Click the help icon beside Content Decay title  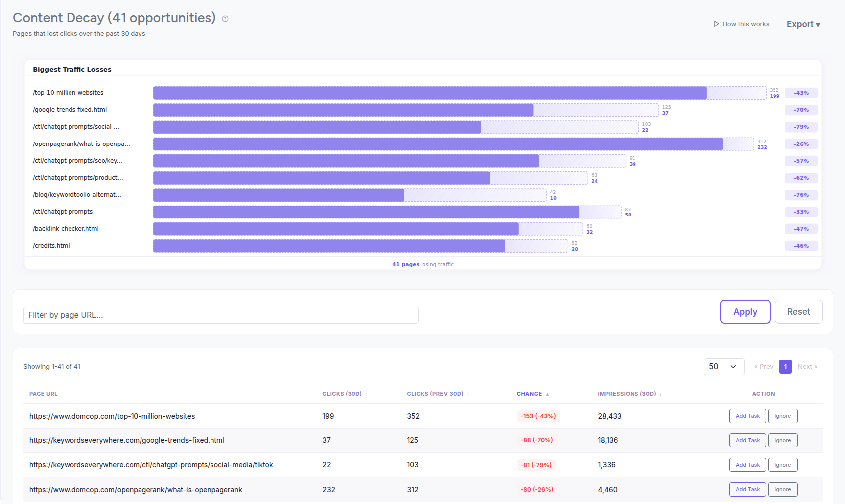click(225, 19)
